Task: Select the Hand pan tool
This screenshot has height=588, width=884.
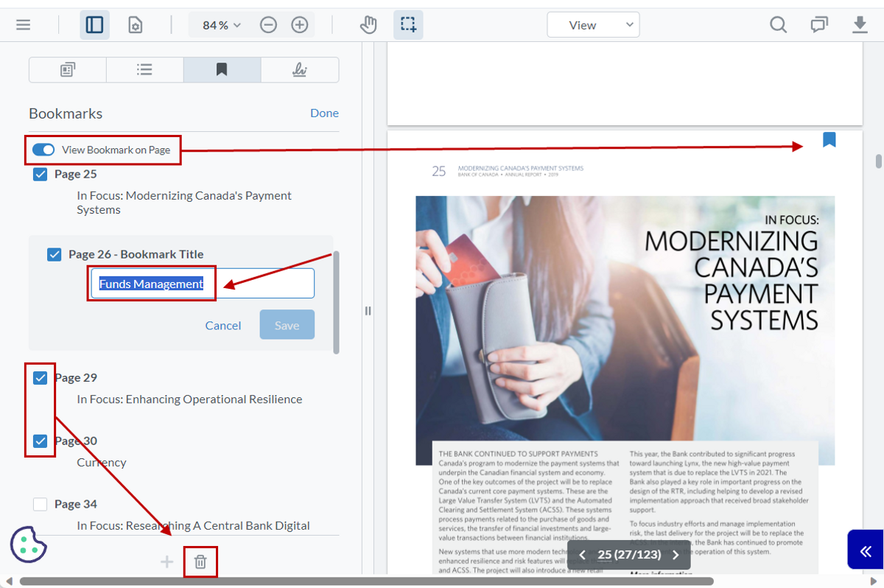Action: [368, 24]
